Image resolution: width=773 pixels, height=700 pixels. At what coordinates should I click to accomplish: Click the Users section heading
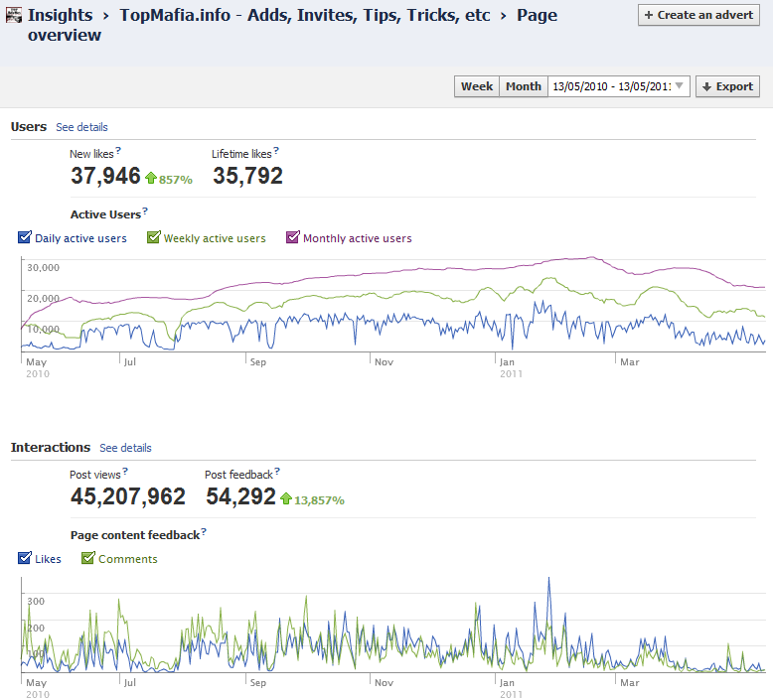29,127
